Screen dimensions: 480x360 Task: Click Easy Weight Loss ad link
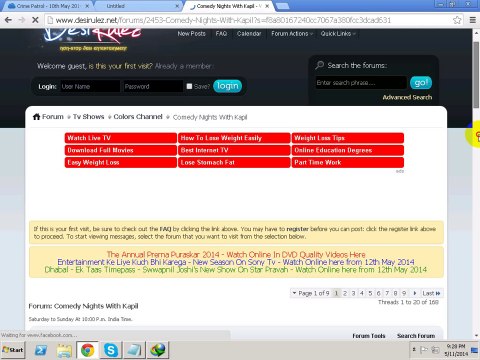point(121,162)
